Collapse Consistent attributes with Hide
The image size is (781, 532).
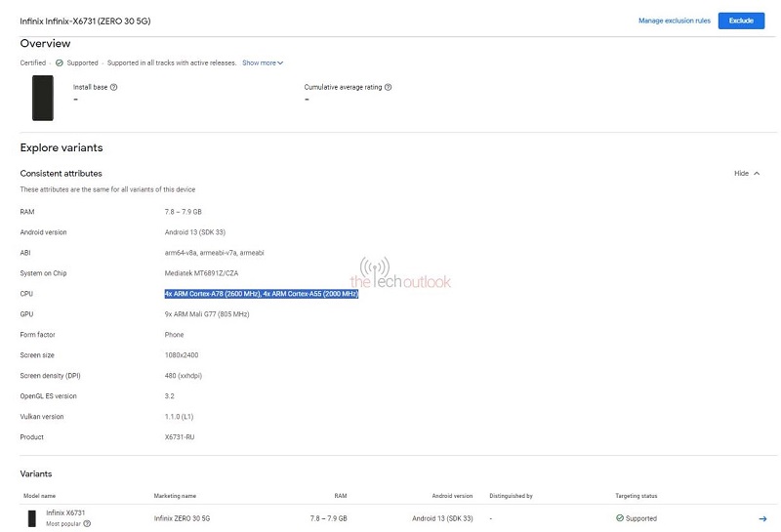(747, 174)
